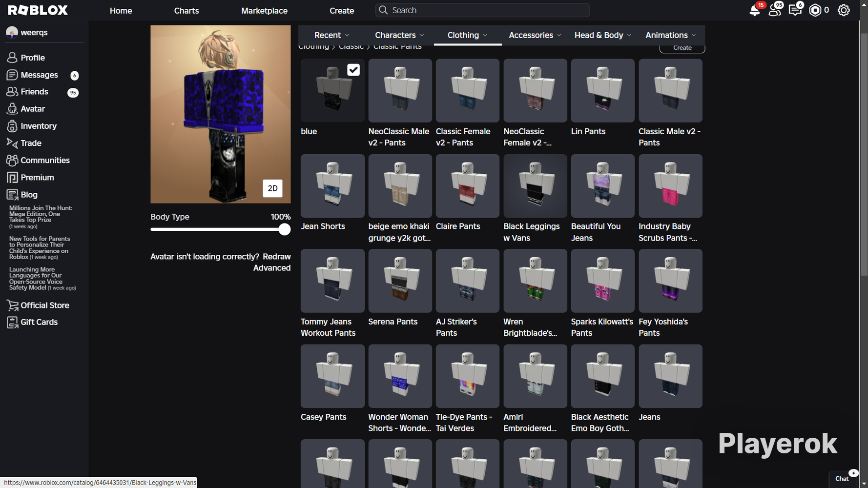Screen dimensions: 868x488
Task: Click the Trade sidebar icon
Action: (12, 143)
